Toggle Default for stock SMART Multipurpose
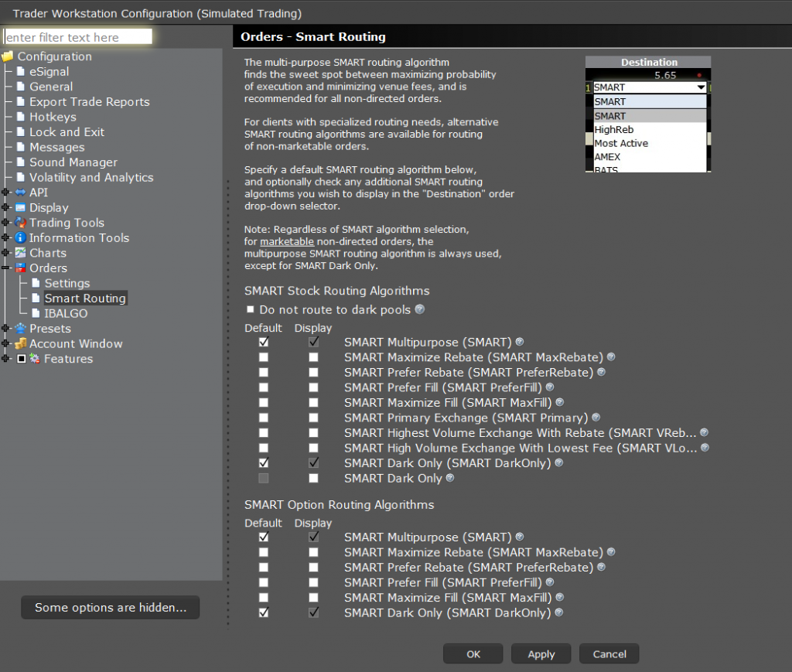Viewport: 792px width, 672px height. [x=264, y=342]
